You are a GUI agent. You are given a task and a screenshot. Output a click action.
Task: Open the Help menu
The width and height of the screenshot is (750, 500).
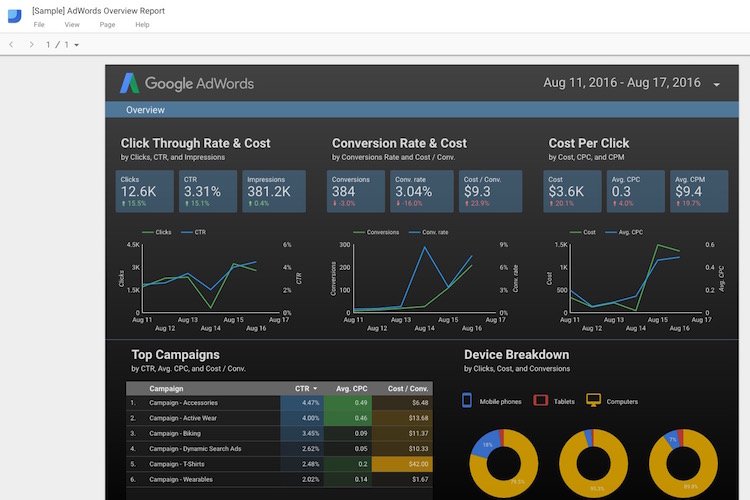(x=142, y=24)
